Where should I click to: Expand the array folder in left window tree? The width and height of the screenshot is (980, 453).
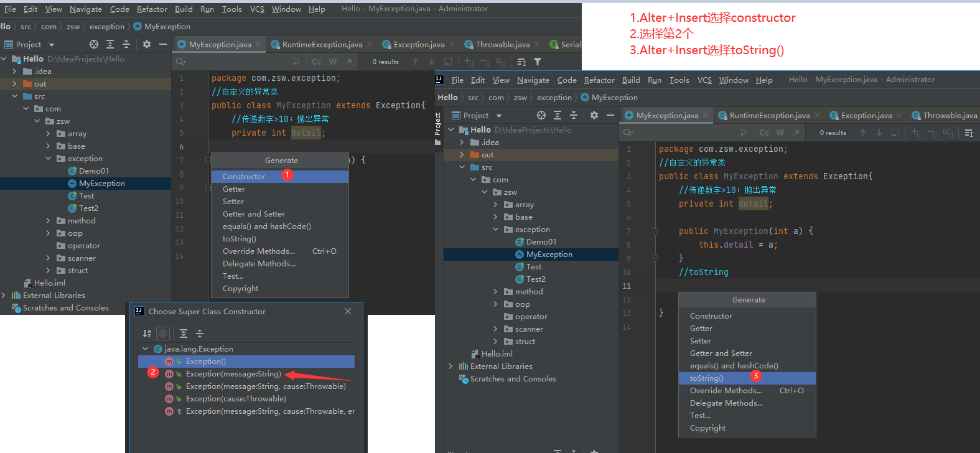(48, 133)
